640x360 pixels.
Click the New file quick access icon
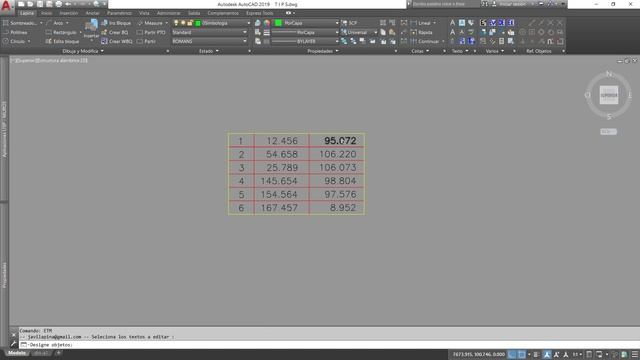[x=21, y=4]
